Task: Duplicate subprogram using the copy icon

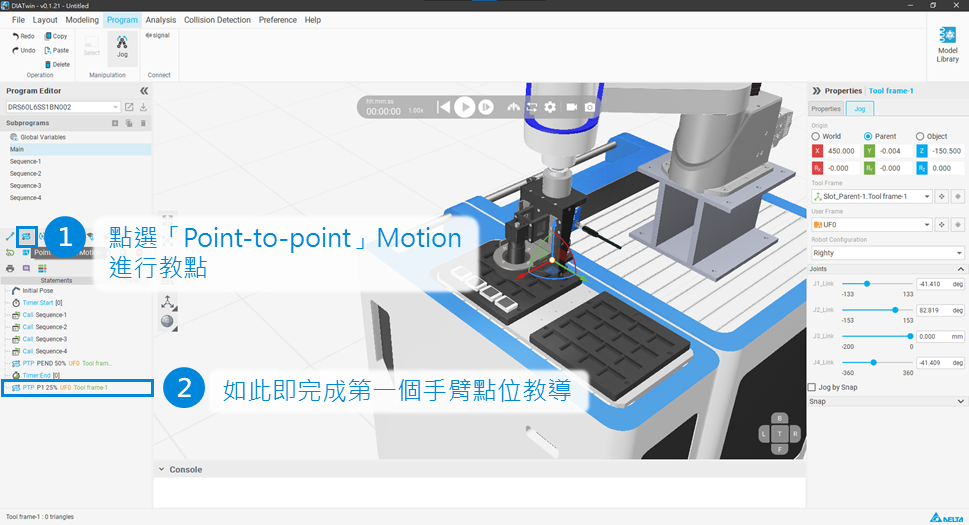Action: (x=129, y=123)
